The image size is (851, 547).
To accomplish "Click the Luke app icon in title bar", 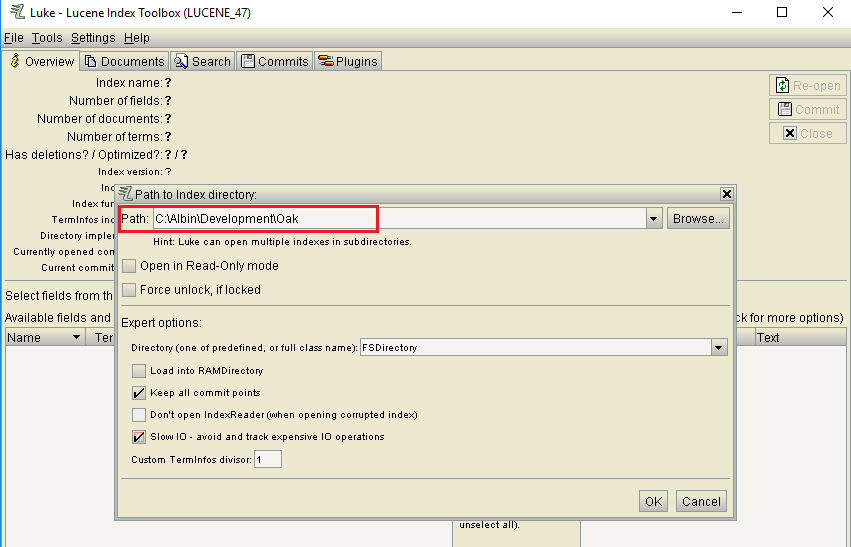I will click(x=17, y=12).
